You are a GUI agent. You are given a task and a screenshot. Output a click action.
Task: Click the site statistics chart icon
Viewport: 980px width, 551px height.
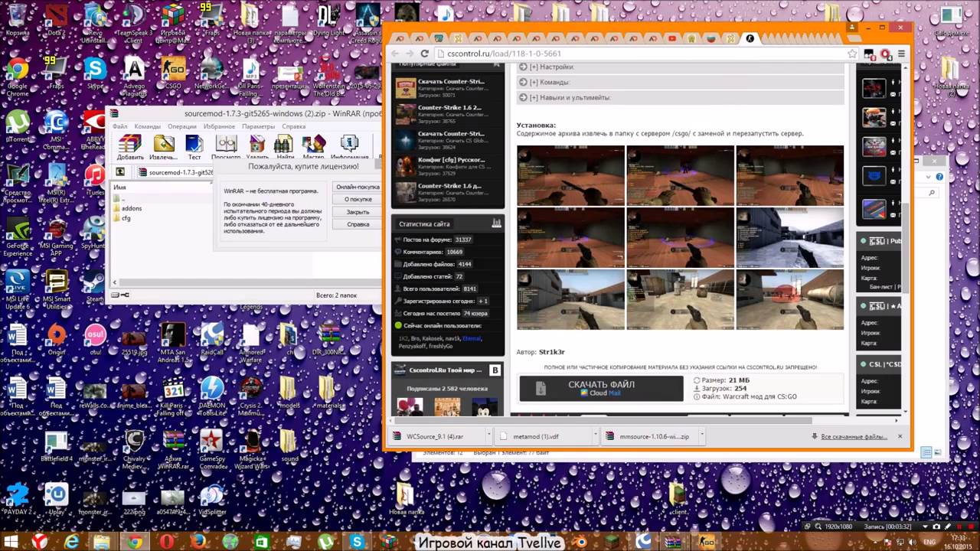click(496, 223)
